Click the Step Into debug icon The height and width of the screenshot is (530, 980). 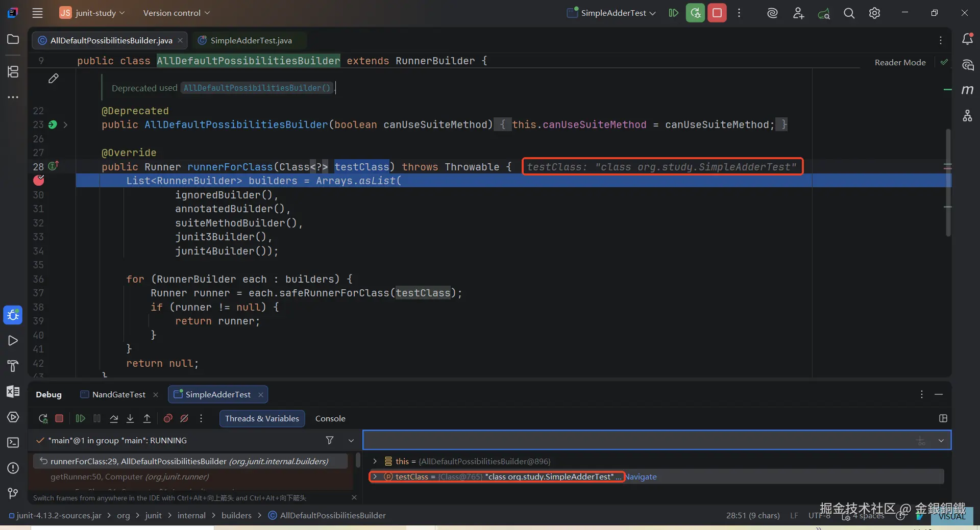pyautogui.click(x=130, y=418)
